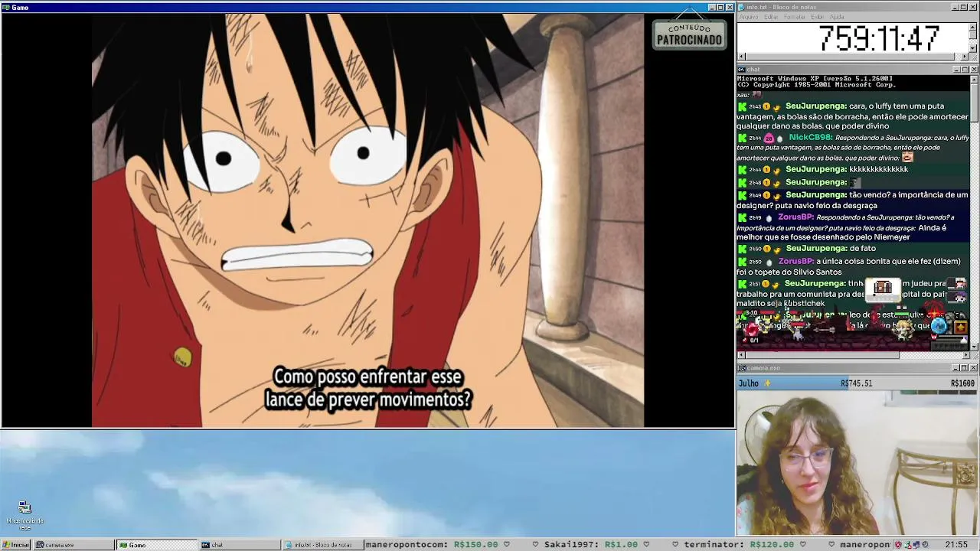This screenshot has width=980, height=551.
Task: Open the Ajuda menu in Bloco de notas
Action: (837, 17)
